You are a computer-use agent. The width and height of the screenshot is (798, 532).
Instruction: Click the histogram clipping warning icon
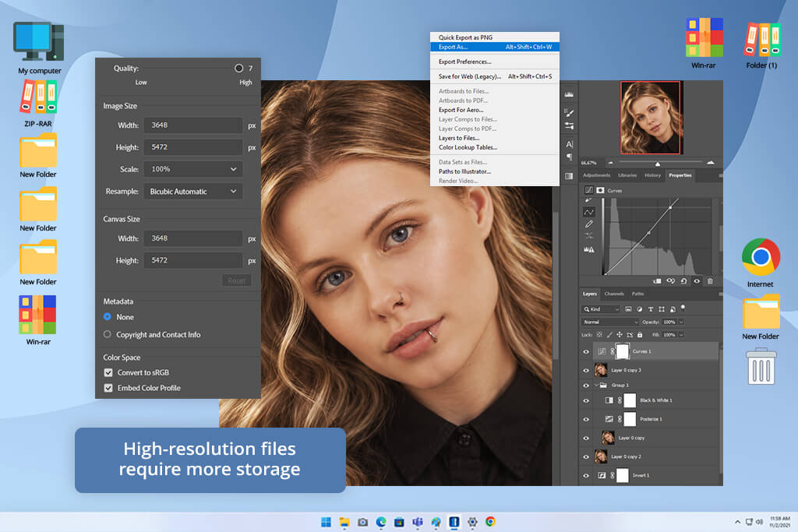(x=589, y=249)
